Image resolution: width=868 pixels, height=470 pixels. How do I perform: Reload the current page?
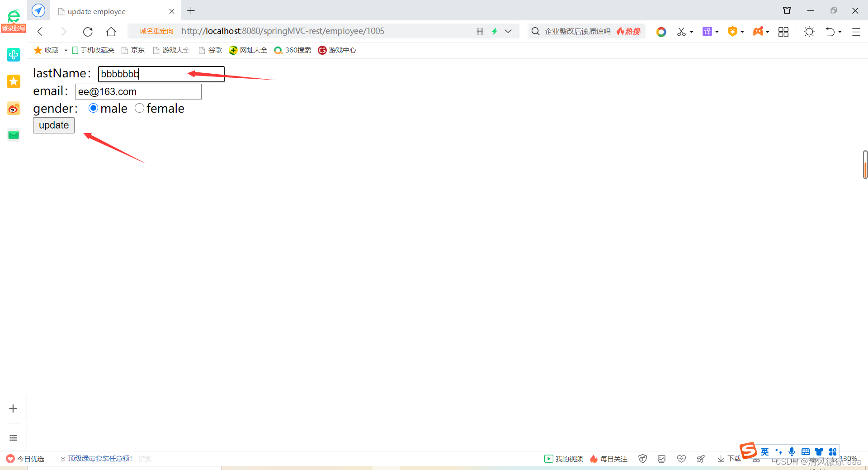pos(88,32)
